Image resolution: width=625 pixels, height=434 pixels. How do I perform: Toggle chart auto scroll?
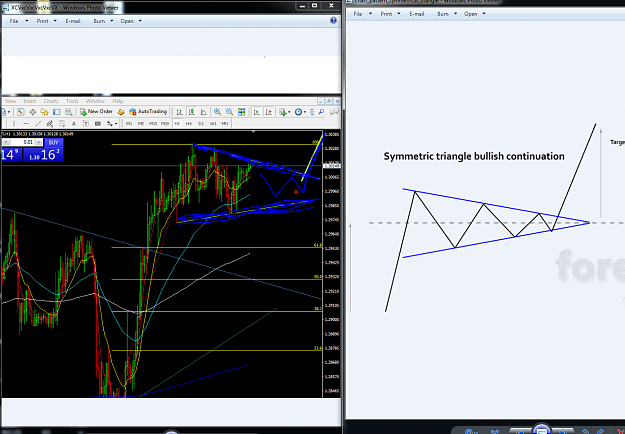(257, 112)
